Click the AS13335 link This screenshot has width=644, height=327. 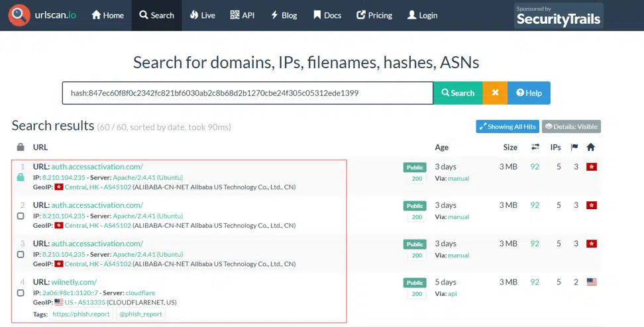(x=91, y=303)
